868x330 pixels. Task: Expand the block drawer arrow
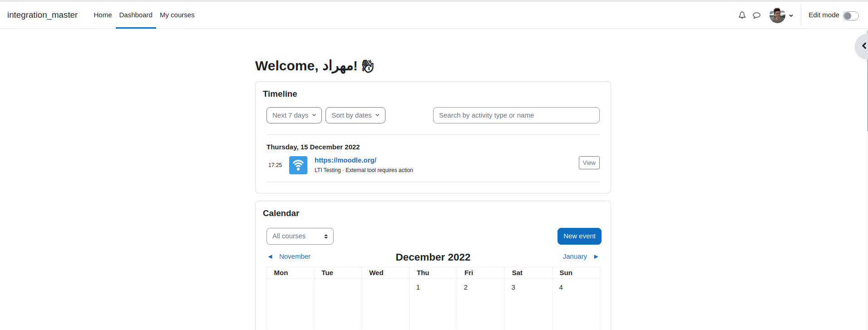coord(863,46)
